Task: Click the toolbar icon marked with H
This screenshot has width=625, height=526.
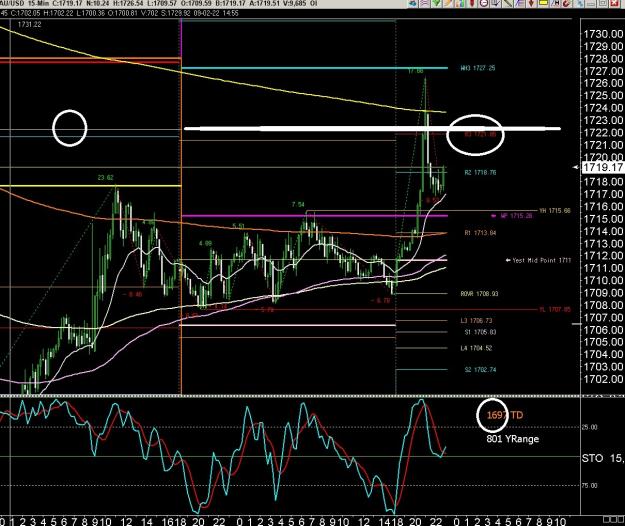Action: (x=555, y=3)
